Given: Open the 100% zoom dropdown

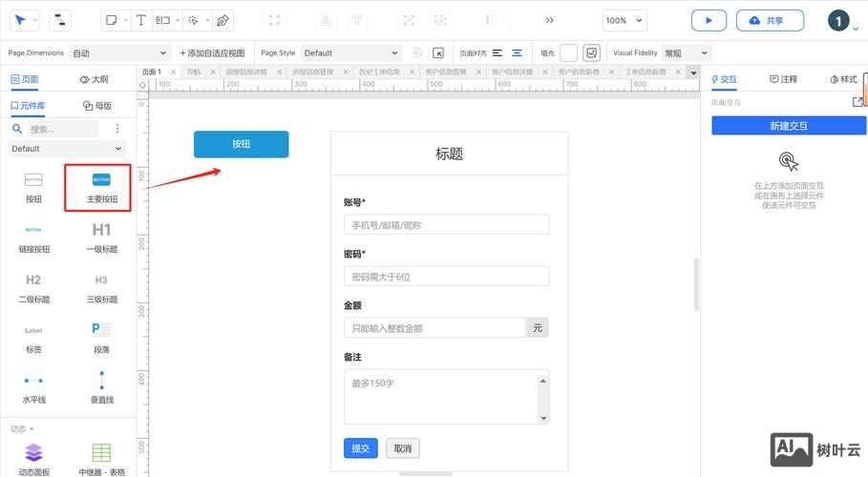Looking at the screenshot, I should tap(625, 20).
